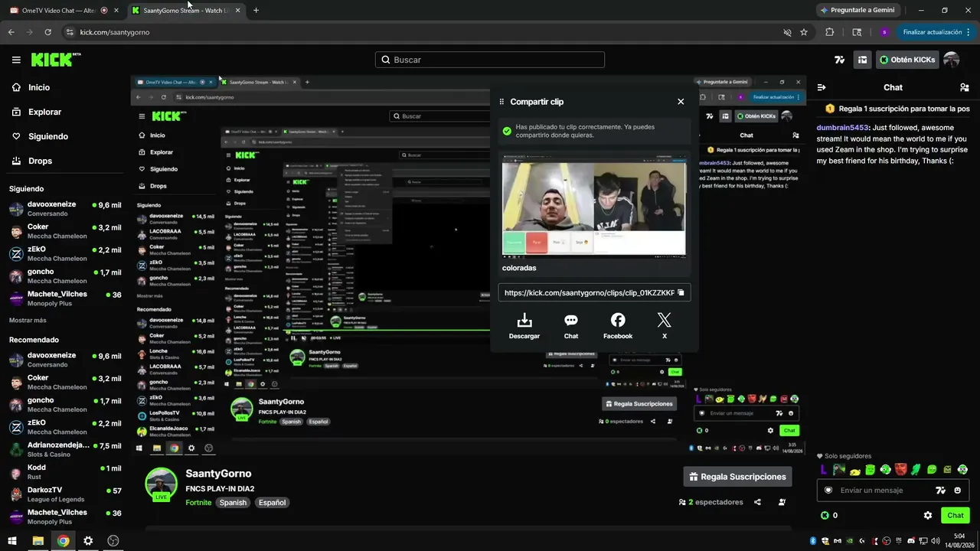The height and width of the screenshot is (551, 980).
Task: Open chat settings gear icon
Action: point(928,516)
